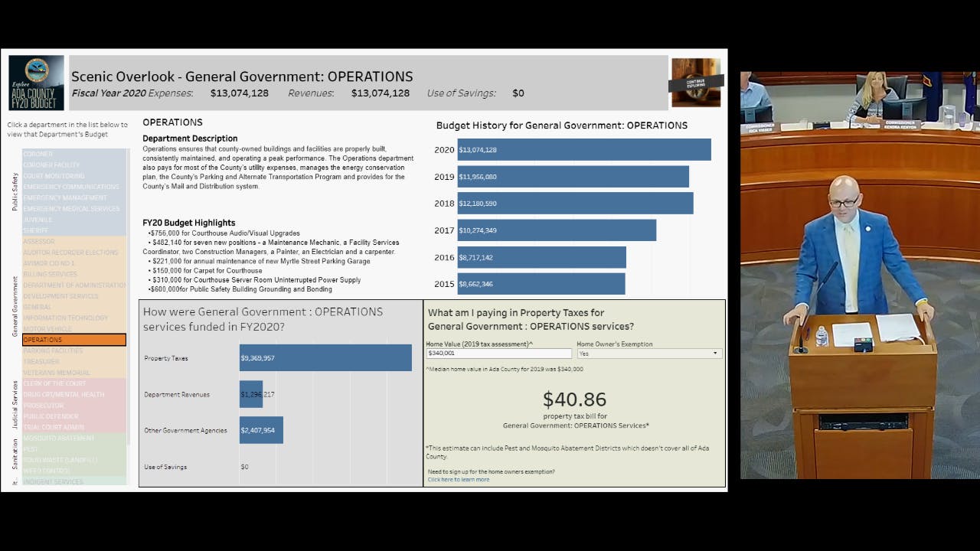The image size is (980, 551).
Task: Select DEPARTMENT OF ADMINISTRATION entry
Action: (x=74, y=285)
